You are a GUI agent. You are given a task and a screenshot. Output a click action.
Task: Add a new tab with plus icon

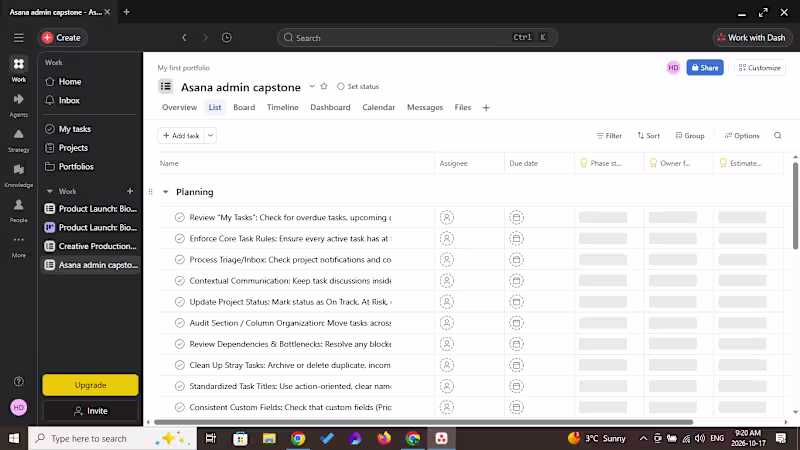[x=486, y=108]
